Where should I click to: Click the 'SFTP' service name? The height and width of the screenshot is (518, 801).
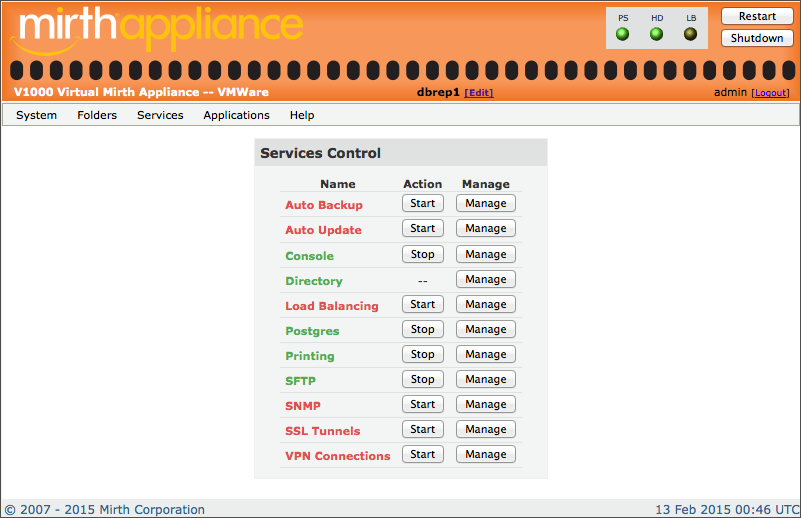coord(300,381)
